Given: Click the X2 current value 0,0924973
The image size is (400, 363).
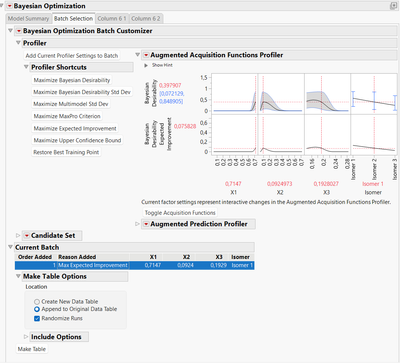Looking at the screenshot, I should point(280,184).
